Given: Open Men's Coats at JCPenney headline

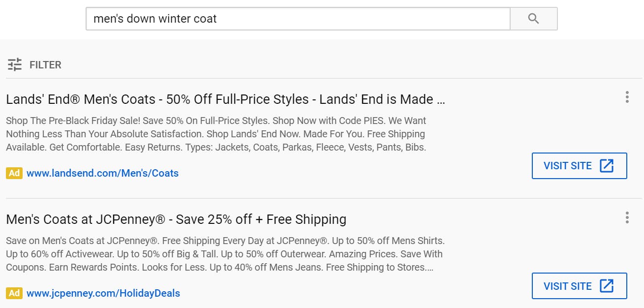Looking at the screenshot, I should tap(176, 219).
